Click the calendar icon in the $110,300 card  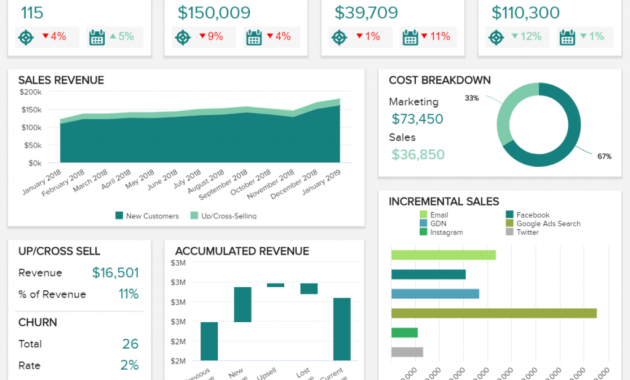click(x=567, y=37)
